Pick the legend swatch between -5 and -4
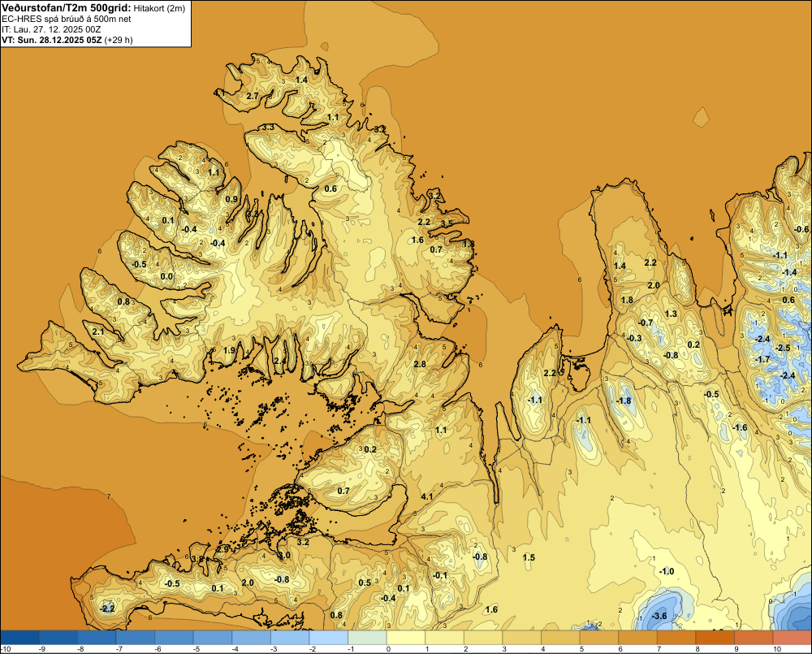812x654 pixels. 213,638
